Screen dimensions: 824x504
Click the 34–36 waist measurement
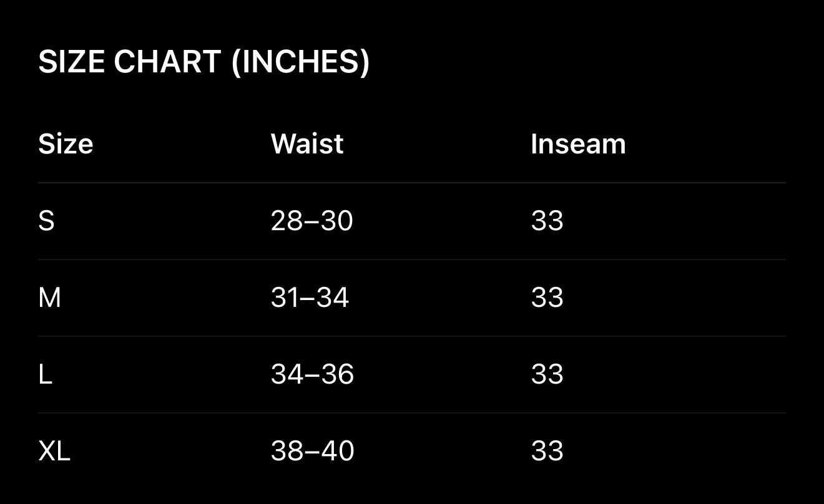tap(312, 374)
